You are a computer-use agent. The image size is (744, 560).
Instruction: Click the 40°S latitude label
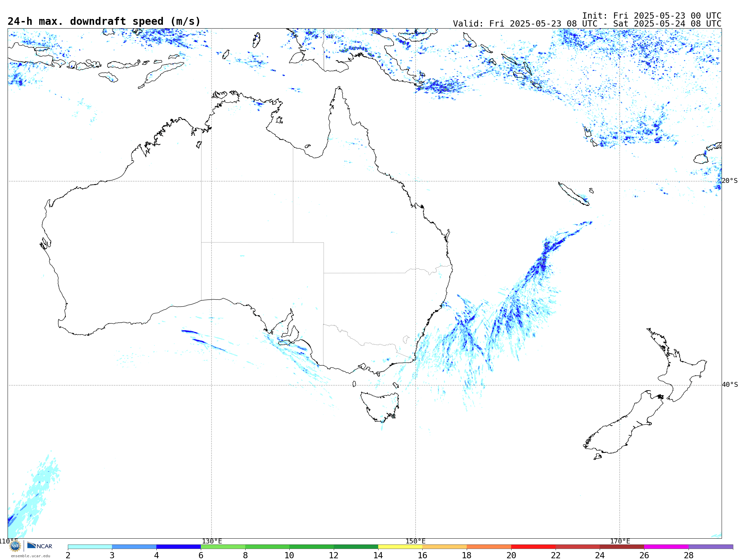click(730, 384)
